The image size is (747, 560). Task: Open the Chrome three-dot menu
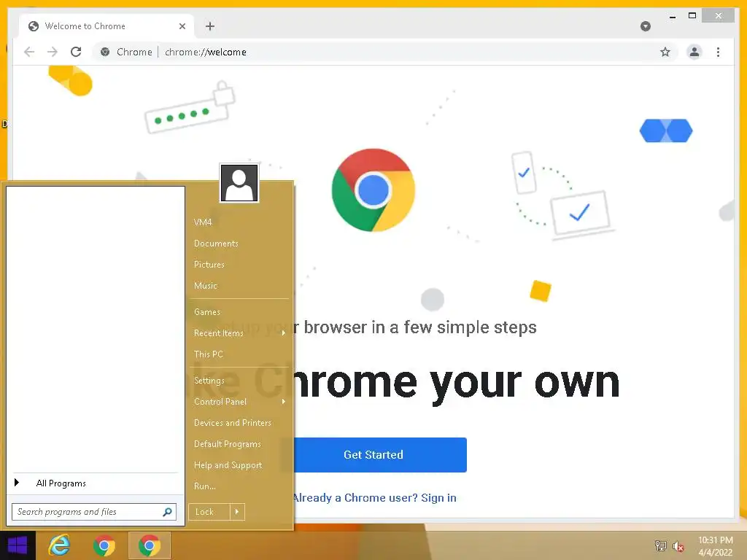[718, 52]
